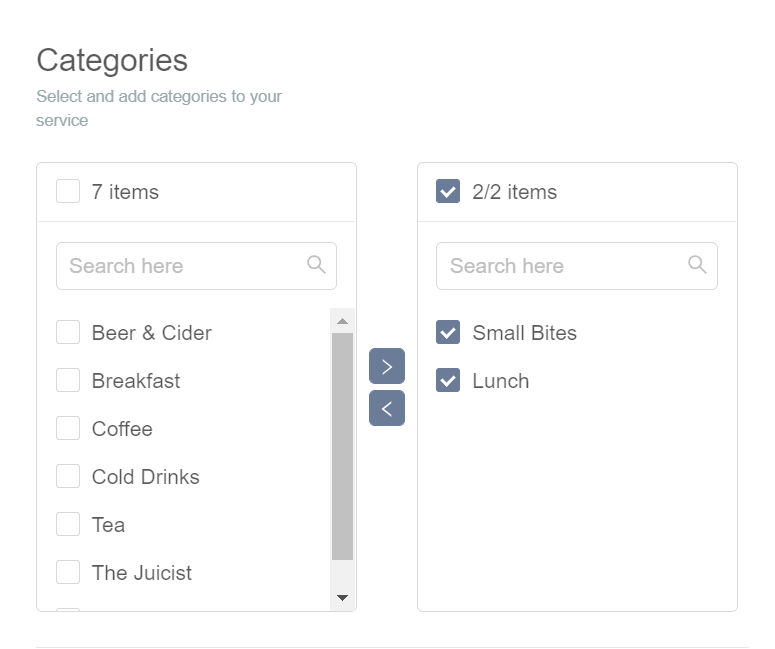
Task: Click the left list scrollbar thumb
Action: (x=342, y=446)
